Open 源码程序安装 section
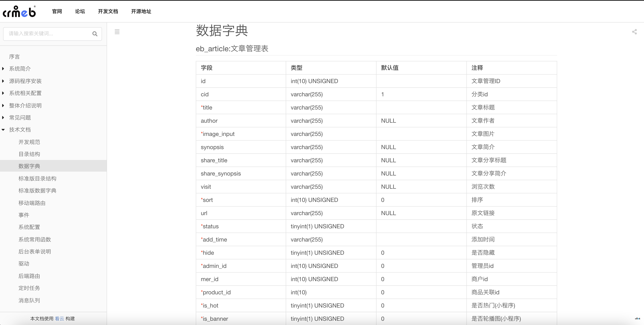Screen dimensions: 644x325 (25, 81)
